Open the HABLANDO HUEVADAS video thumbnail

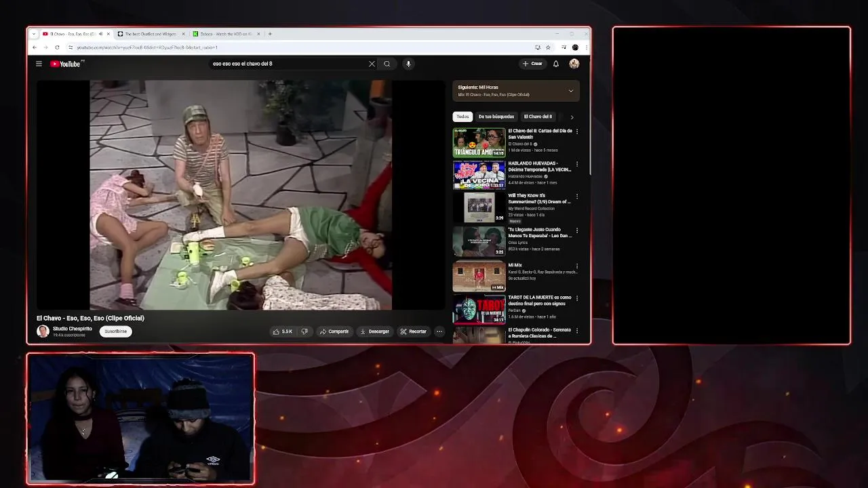pyautogui.click(x=479, y=175)
